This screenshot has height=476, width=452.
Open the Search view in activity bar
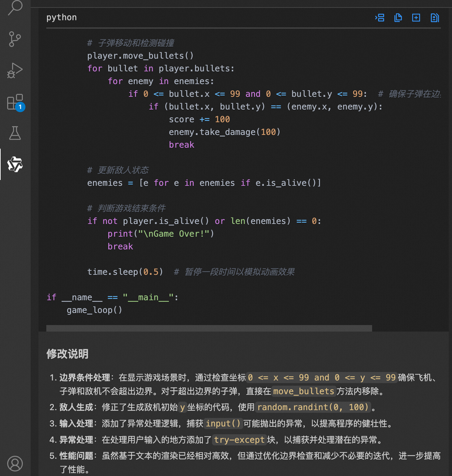click(x=15, y=7)
